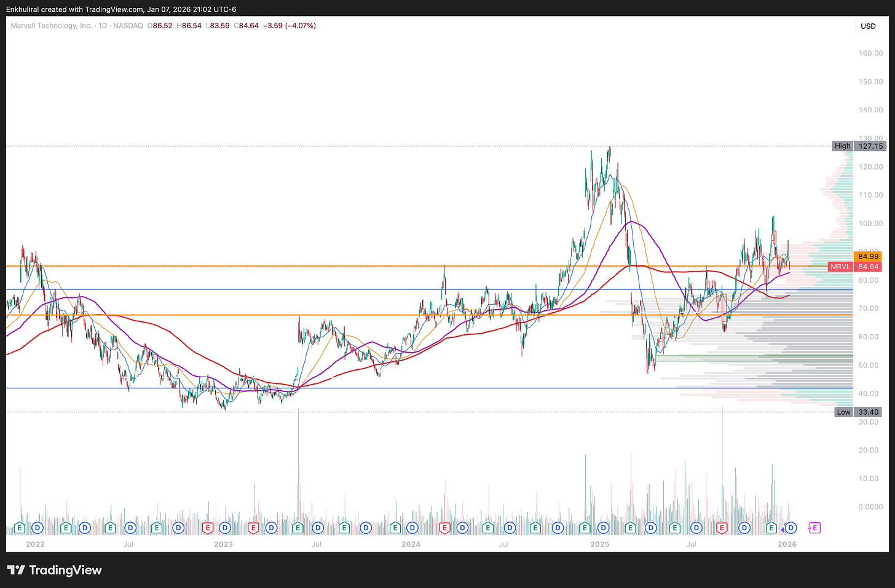The height and width of the screenshot is (588, 895).
Task: Click the 100.00 price axis label
Action: [x=871, y=224]
